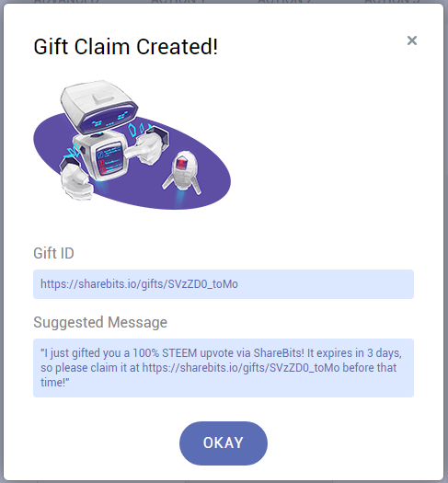Click the small drone with red eye
The width and height of the screenshot is (448, 483).
pyautogui.click(x=183, y=171)
